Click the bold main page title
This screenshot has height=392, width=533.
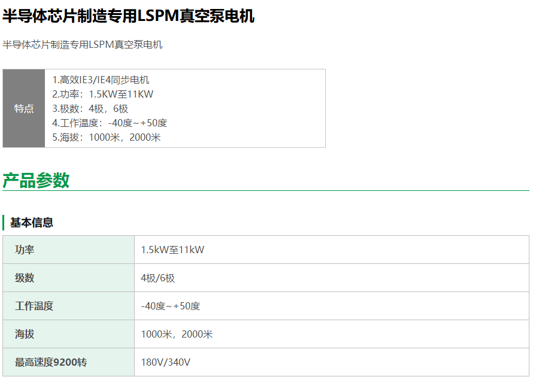coord(128,17)
